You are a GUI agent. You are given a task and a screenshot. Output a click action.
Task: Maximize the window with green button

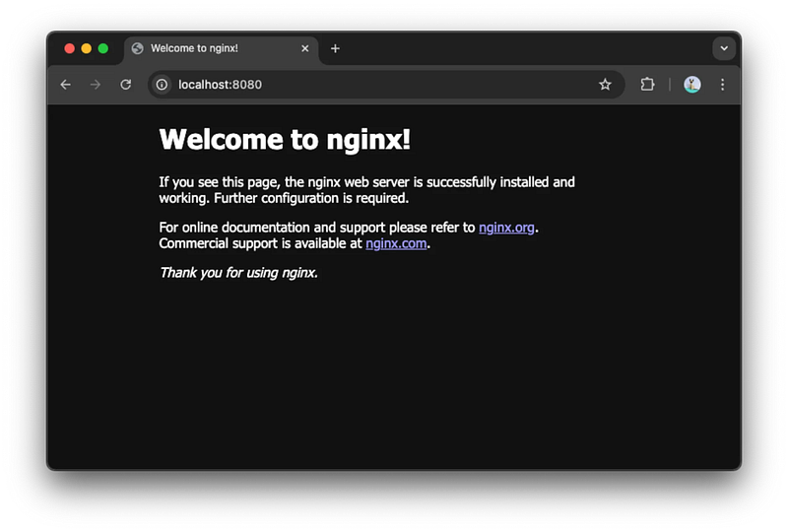click(103, 48)
